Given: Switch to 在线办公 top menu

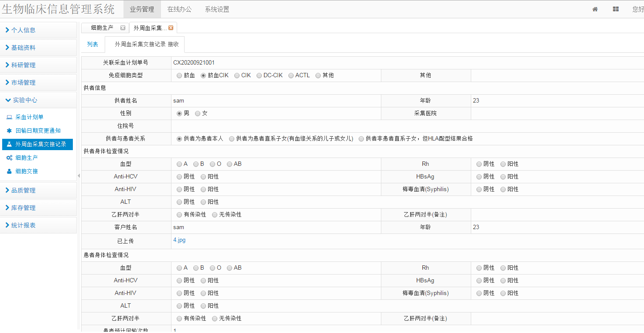Looking at the screenshot, I should [179, 9].
